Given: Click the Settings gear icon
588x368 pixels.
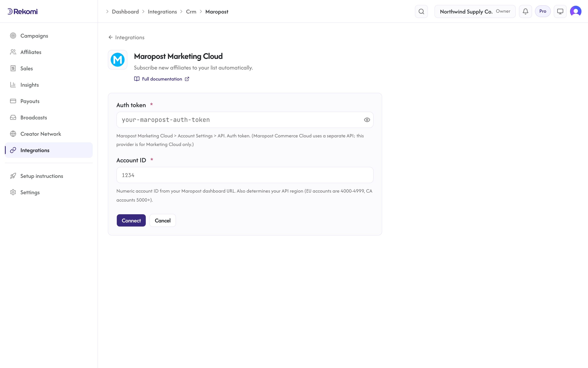Looking at the screenshot, I should [13, 192].
